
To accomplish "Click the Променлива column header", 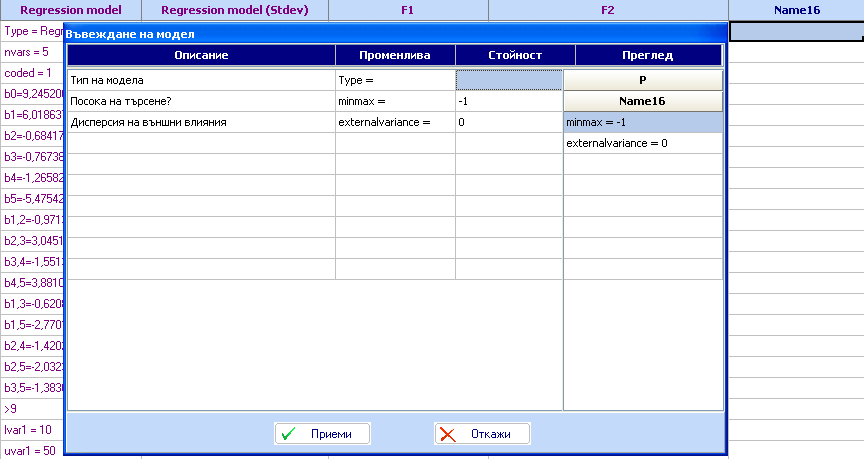I will click(x=395, y=55).
